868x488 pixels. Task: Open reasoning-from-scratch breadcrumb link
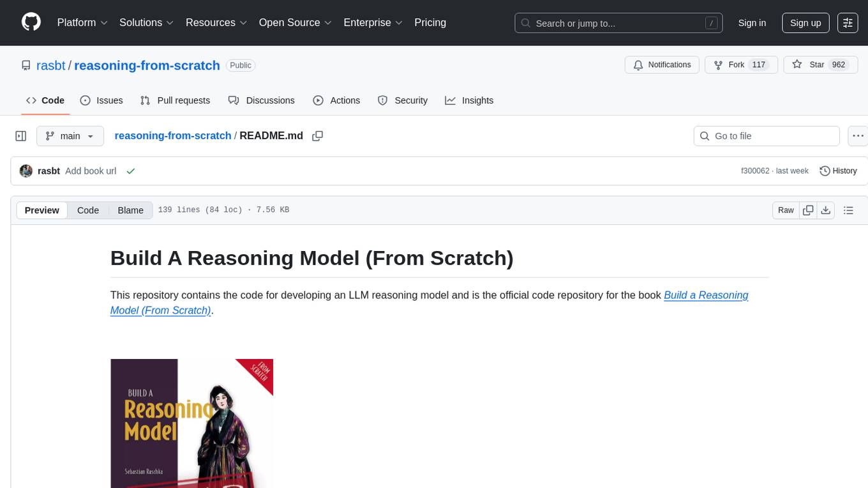pos(173,135)
